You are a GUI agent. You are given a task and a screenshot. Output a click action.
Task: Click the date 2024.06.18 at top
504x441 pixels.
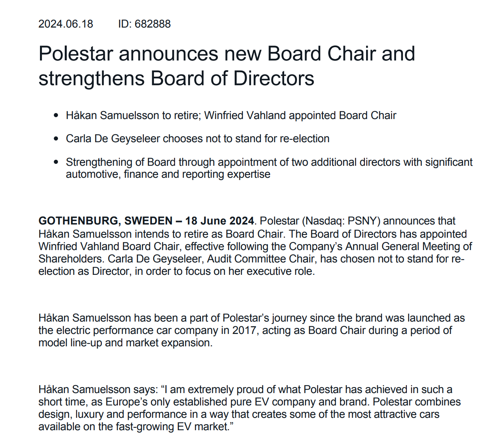pyautogui.click(x=66, y=24)
